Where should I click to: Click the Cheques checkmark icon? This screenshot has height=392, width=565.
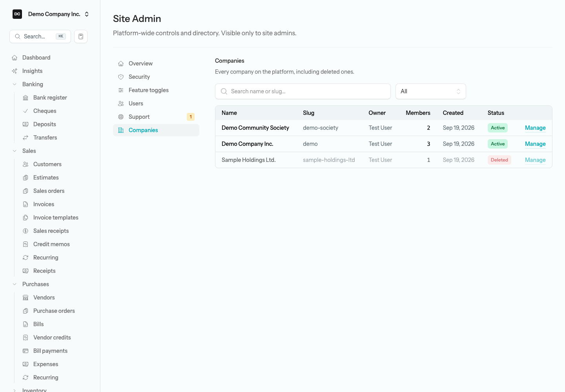(26, 111)
